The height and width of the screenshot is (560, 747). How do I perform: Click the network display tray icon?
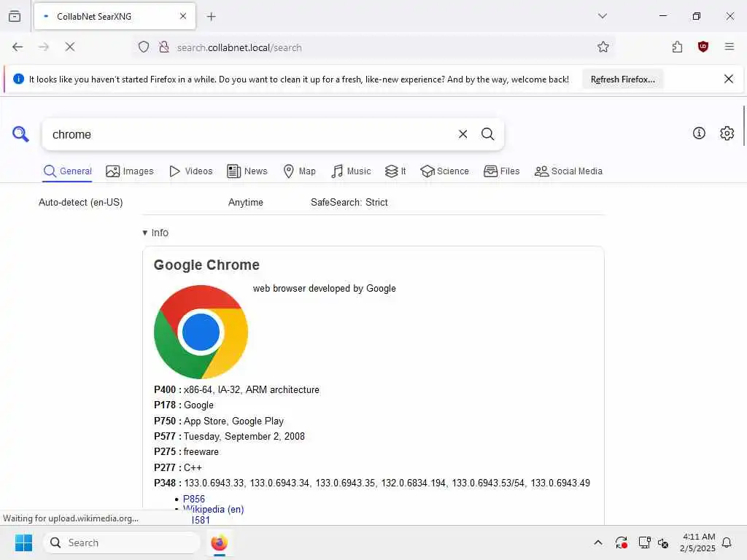point(644,542)
